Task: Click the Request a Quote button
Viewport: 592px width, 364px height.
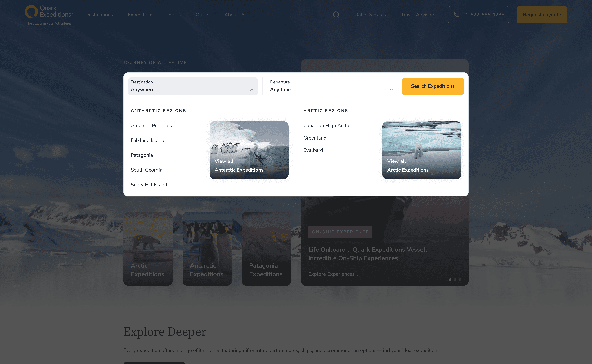Action: tap(542, 15)
